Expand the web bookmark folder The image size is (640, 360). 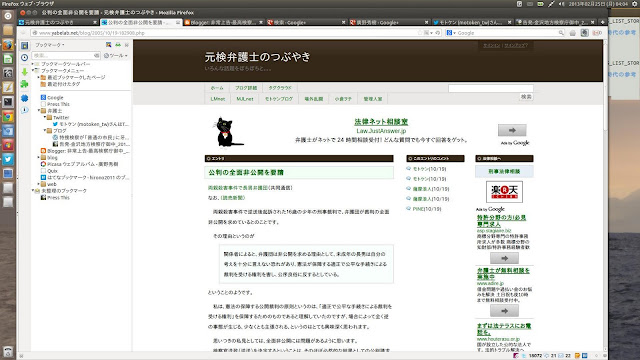tap(39, 184)
